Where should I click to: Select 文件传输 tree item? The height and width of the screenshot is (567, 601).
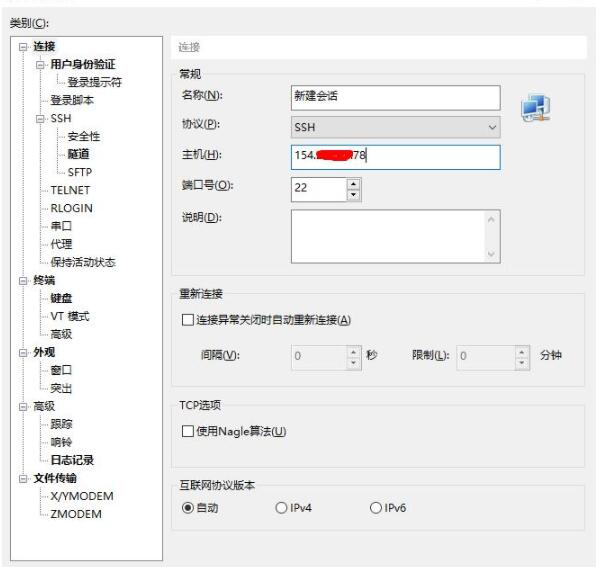point(55,478)
